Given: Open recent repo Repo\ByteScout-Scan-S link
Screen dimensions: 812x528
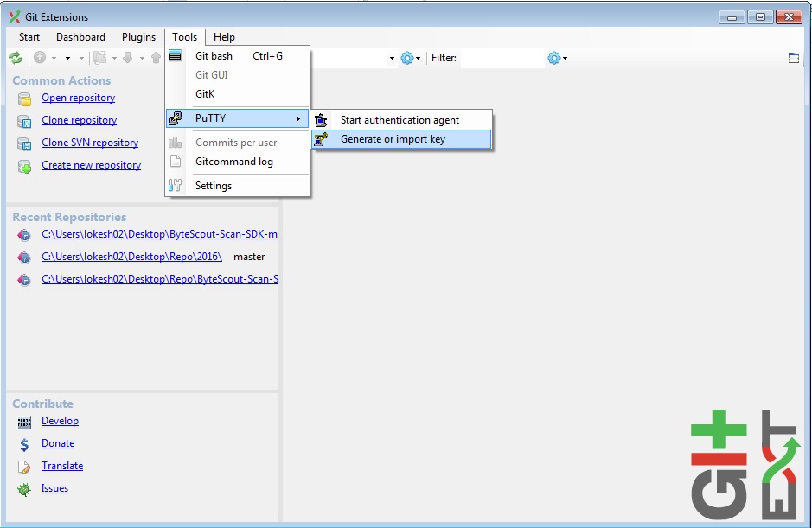Looking at the screenshot, I should pyautogui.click(x=159, y=279).
